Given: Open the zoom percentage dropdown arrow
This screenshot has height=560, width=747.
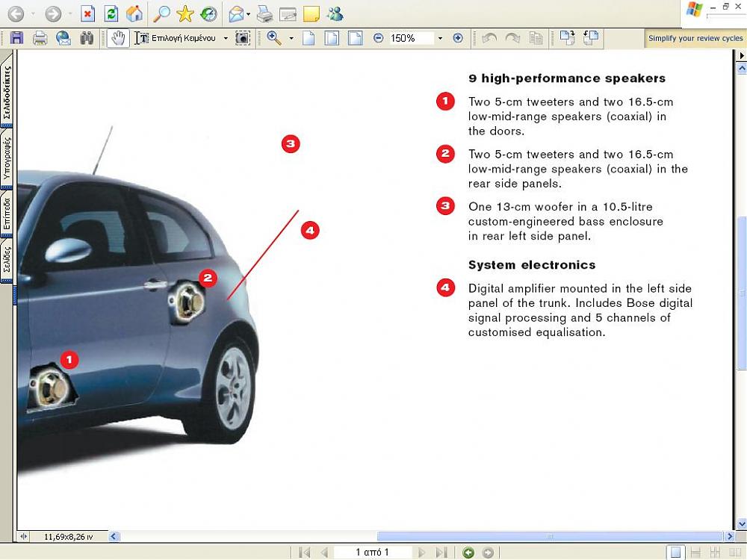Looking at the screenshot, I should tap(440, 38).
